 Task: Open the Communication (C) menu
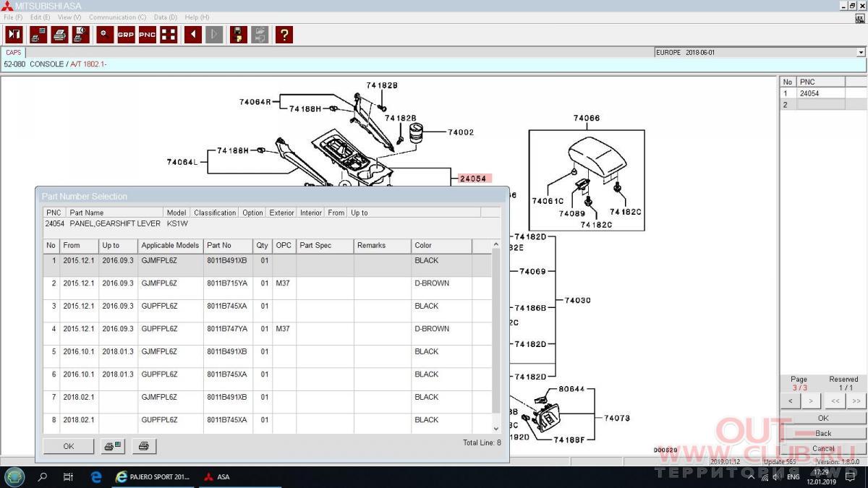117,17
